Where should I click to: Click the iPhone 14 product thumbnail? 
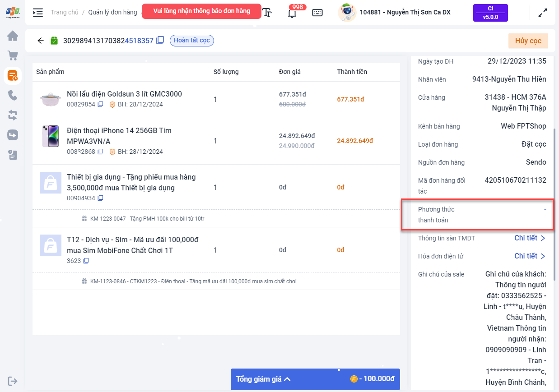point(51,136)
